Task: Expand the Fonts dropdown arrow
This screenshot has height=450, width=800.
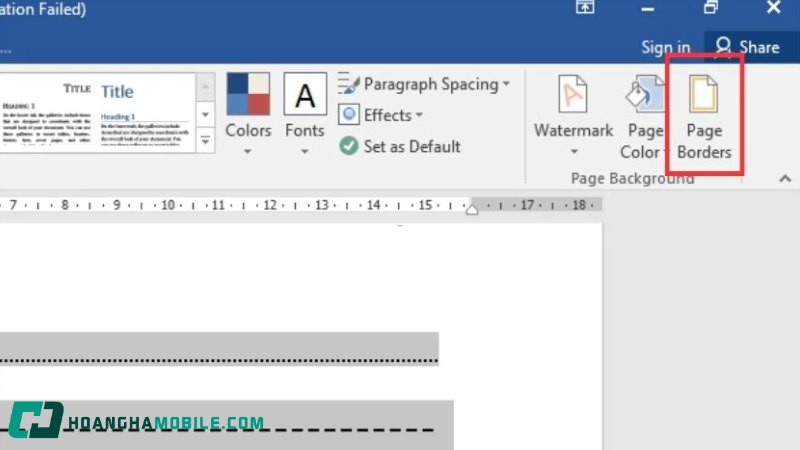Action: click(x=304, y=151)
